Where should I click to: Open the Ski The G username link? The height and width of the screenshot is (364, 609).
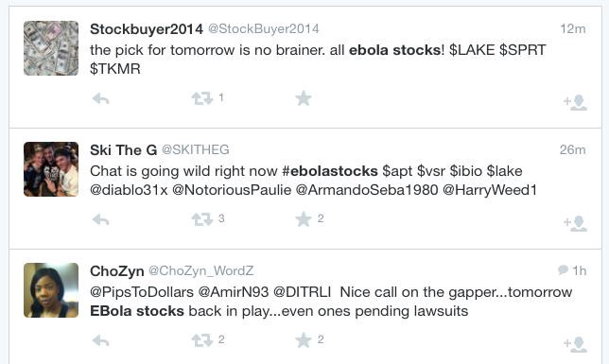click(x=123, y=150)
